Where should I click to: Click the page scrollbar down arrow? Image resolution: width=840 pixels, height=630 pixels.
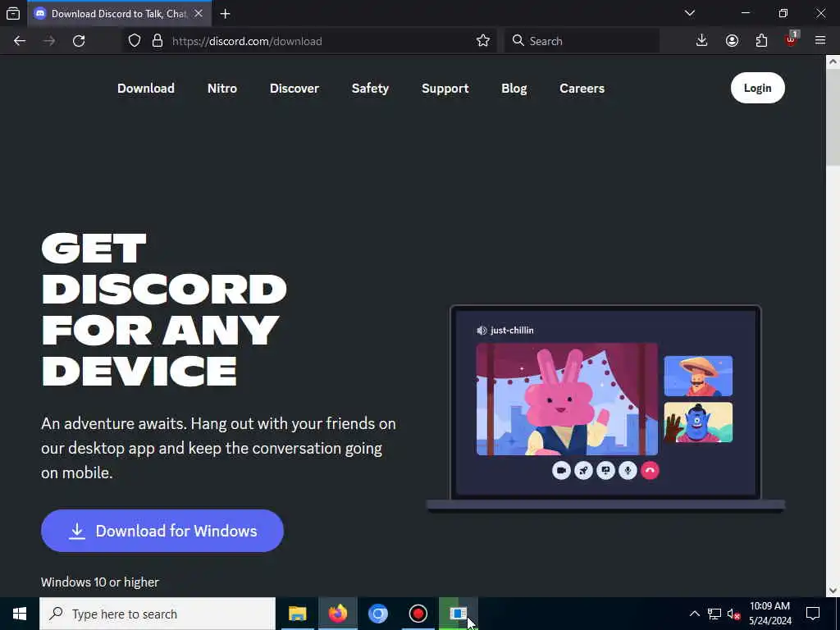click(x=833, y=591)
